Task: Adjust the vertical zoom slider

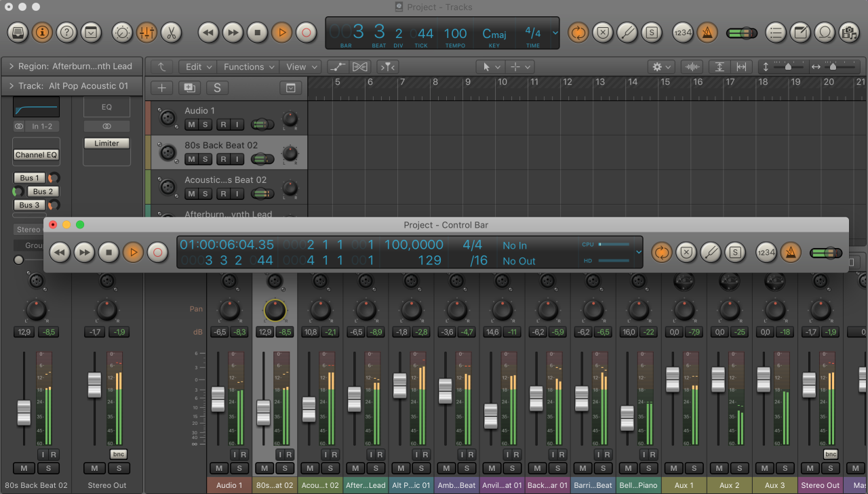Action: (x=788, y=66)
